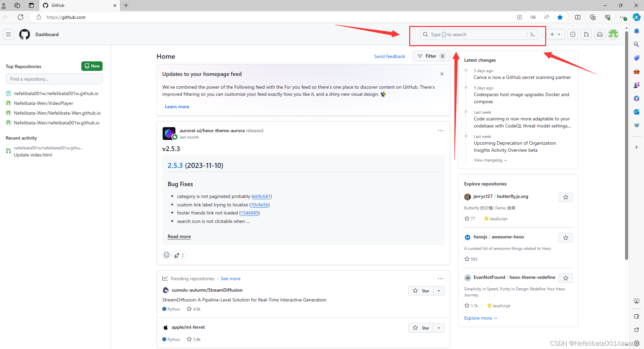The image size is (644, 349).
Task: Open the Update index.html recent activity
Action: pos(33,155)
